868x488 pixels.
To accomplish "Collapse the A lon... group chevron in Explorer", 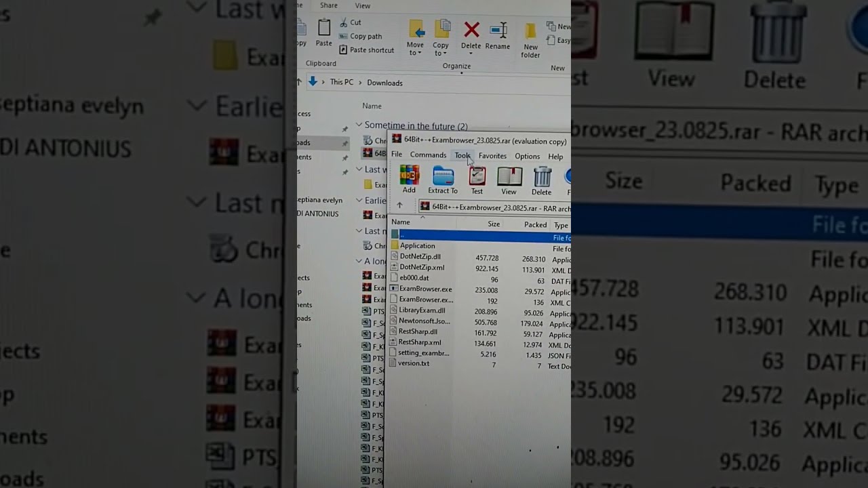I will pyautogui.click(x=359, y=260).
